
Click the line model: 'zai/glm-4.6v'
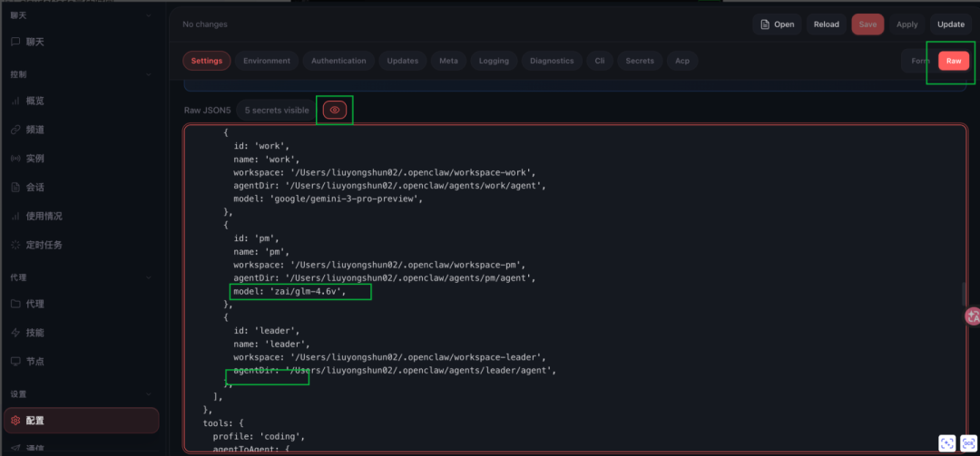290,292
